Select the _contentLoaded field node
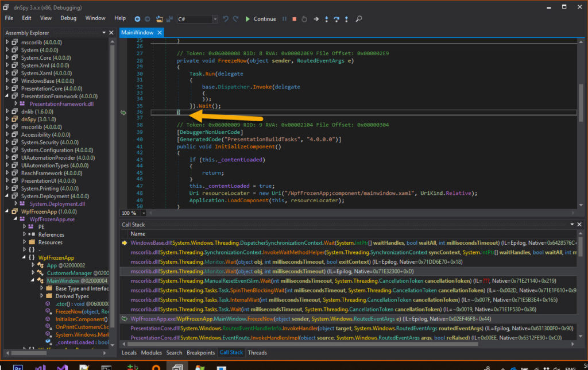 (82, 342)
